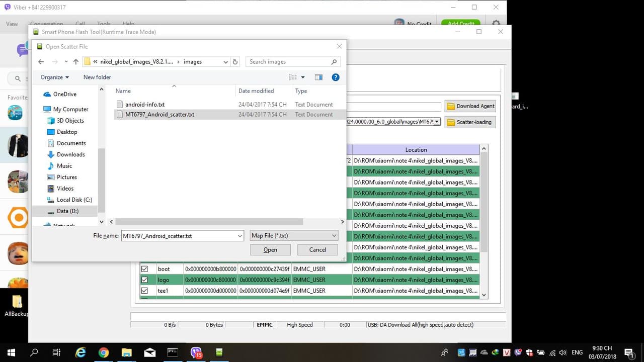Click the navigation pane vertical scrollbar
This screenshot has height=362, width=644.
102,180
